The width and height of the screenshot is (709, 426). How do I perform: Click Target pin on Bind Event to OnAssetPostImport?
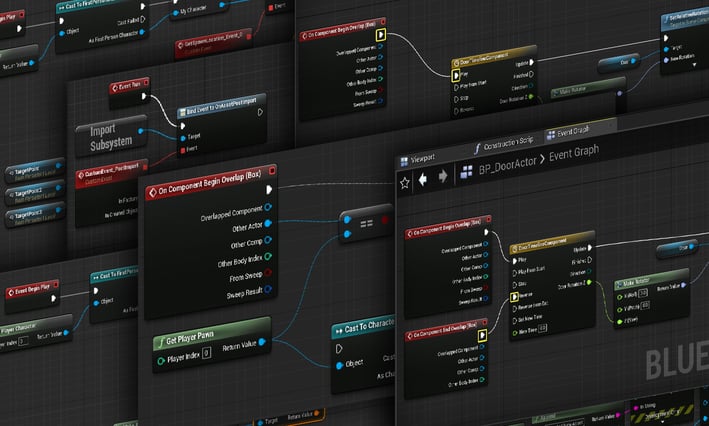pos(183,137)
